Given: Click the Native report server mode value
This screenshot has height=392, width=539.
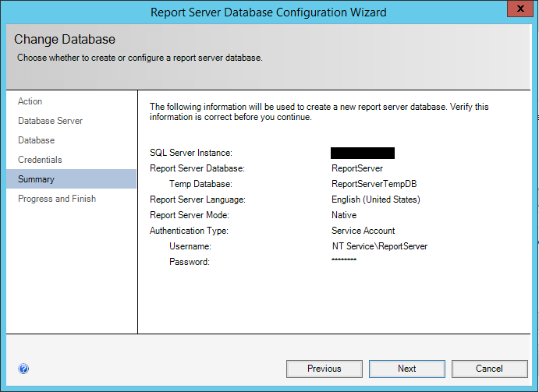Looking at the screenshot, I should pos(344,215).
